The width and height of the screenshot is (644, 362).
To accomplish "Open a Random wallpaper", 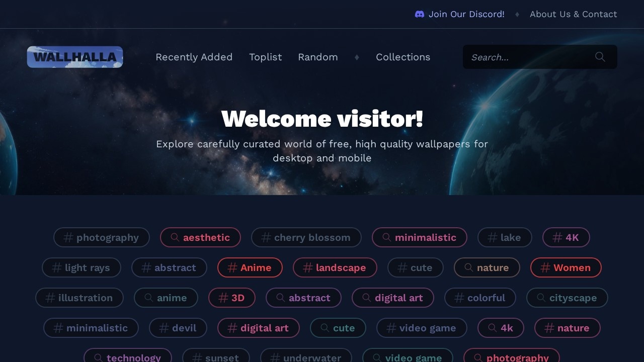I will pyautogui.click(x=318, y=57).
